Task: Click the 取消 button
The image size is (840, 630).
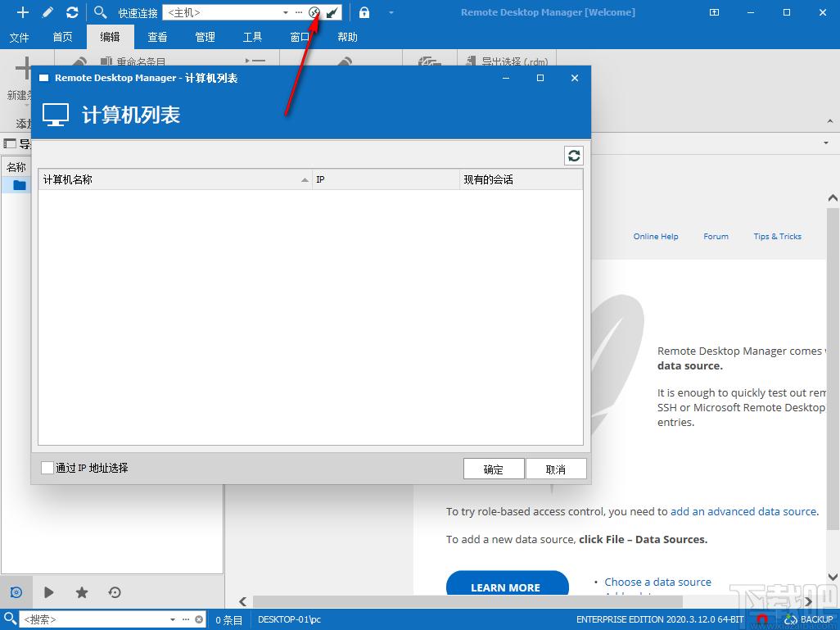Action: point(556,469)
